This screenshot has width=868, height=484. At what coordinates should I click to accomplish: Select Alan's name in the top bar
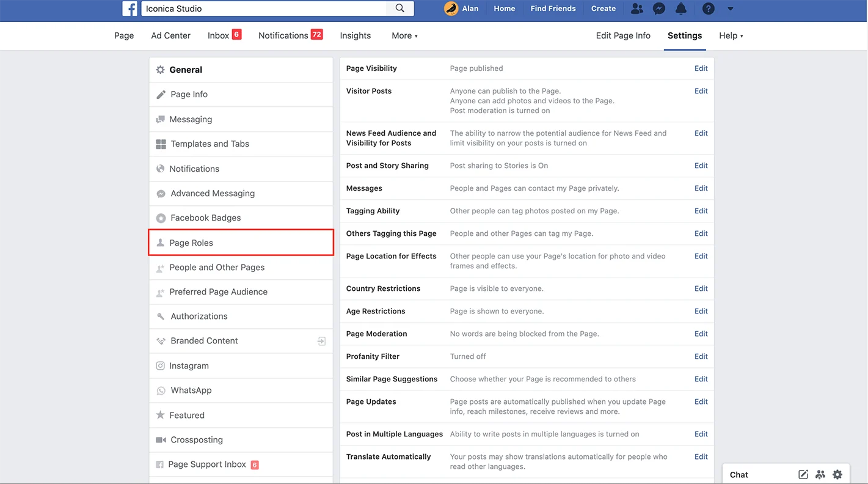[470, 9]
